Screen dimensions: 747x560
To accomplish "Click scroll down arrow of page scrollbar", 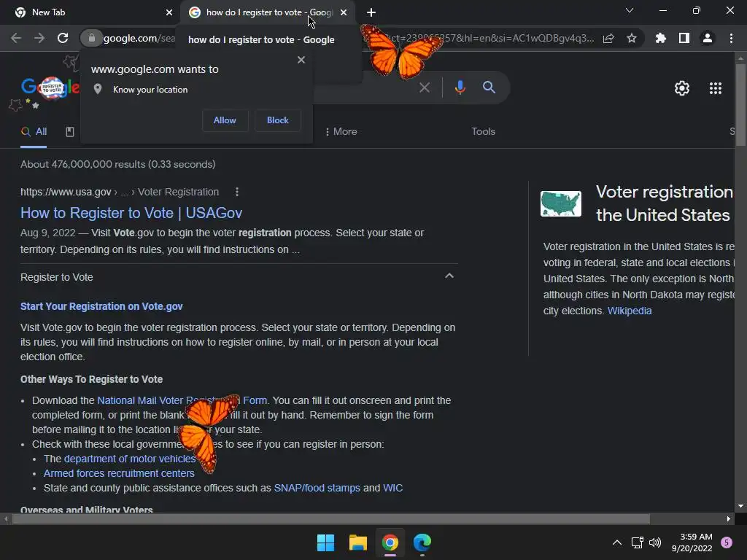I will [x=740, y=506].
